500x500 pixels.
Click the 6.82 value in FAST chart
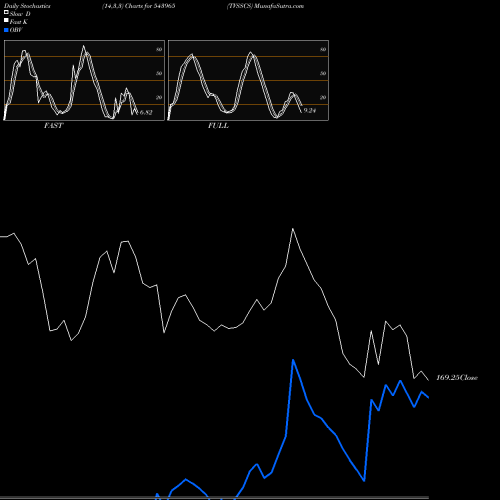tap(146, 112)
